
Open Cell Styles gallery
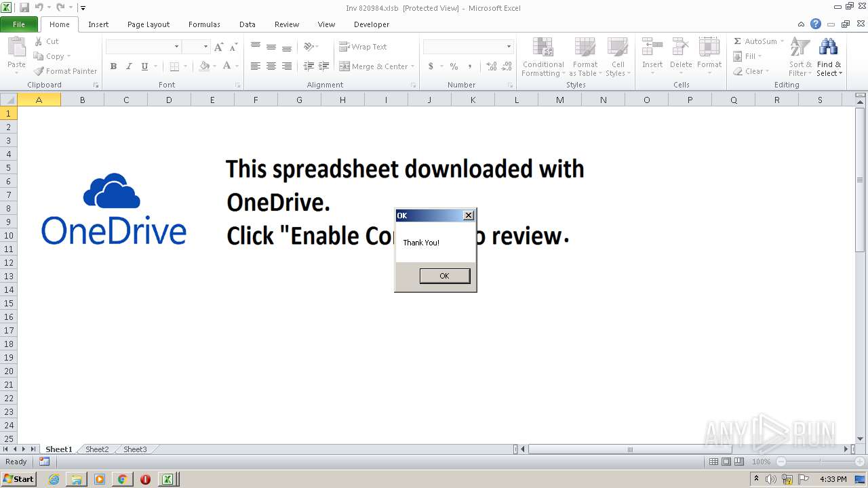tap(617, 57)
